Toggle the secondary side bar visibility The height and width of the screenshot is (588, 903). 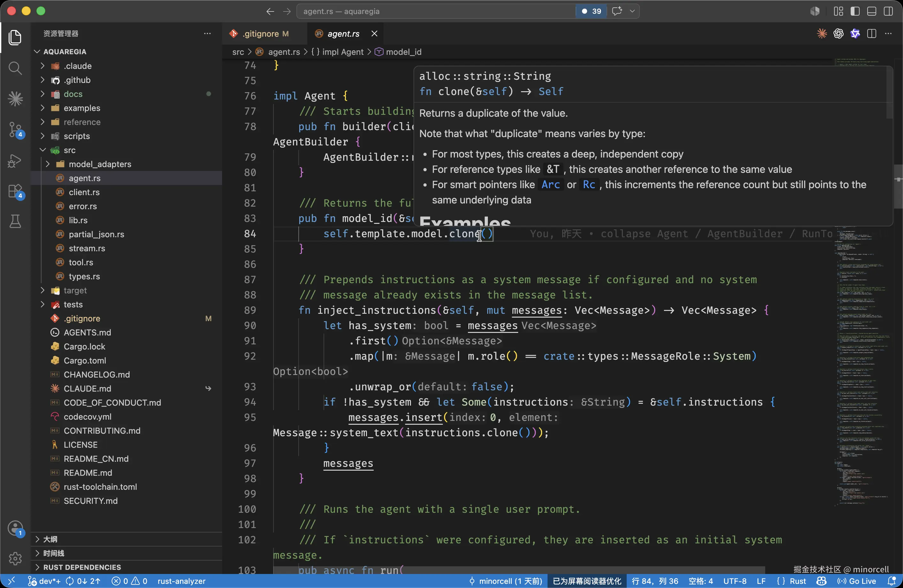pyautogui.click(x=889, y=11)
